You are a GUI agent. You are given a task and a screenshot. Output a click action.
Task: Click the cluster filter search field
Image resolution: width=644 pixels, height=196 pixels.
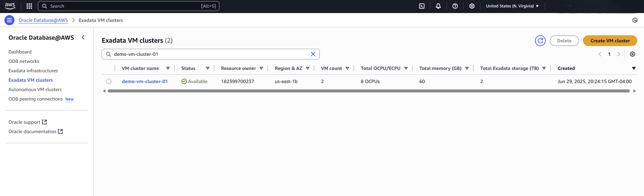coord(210,54)
